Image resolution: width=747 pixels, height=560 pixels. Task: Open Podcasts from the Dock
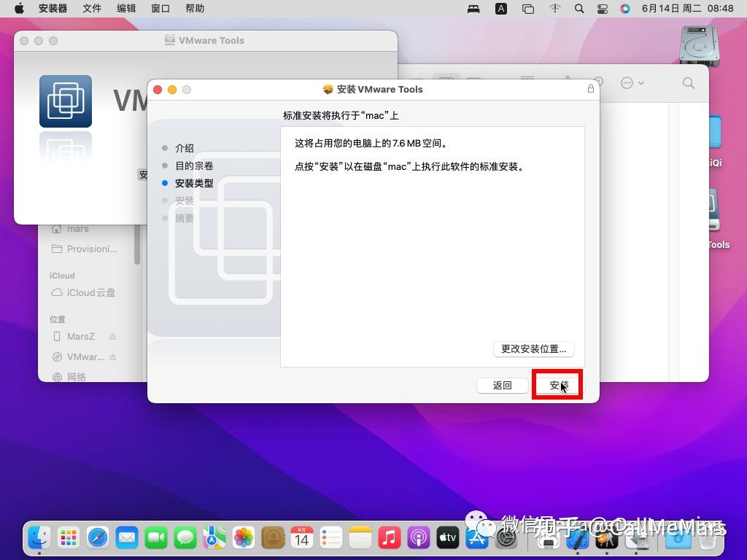(419, 537)
